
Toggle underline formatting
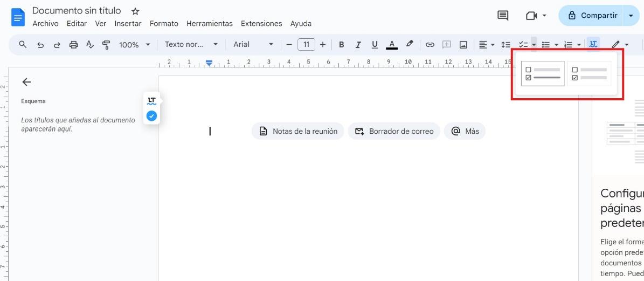[375, 44]
